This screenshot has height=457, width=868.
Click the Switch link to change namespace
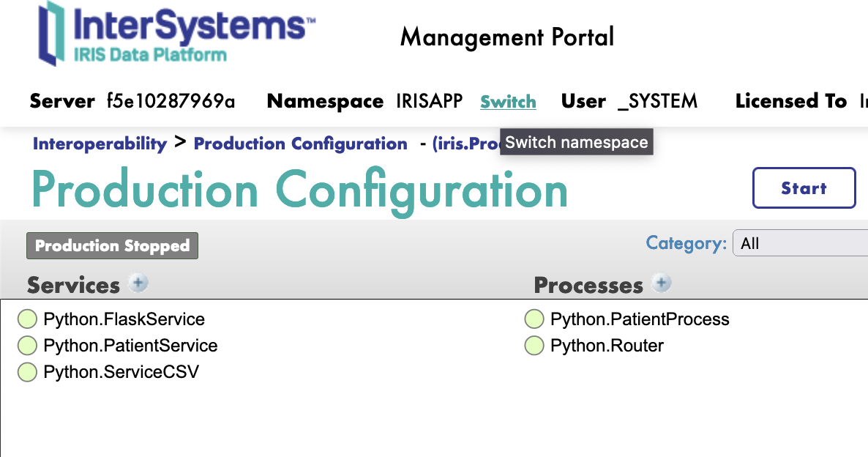click(508, 102)
